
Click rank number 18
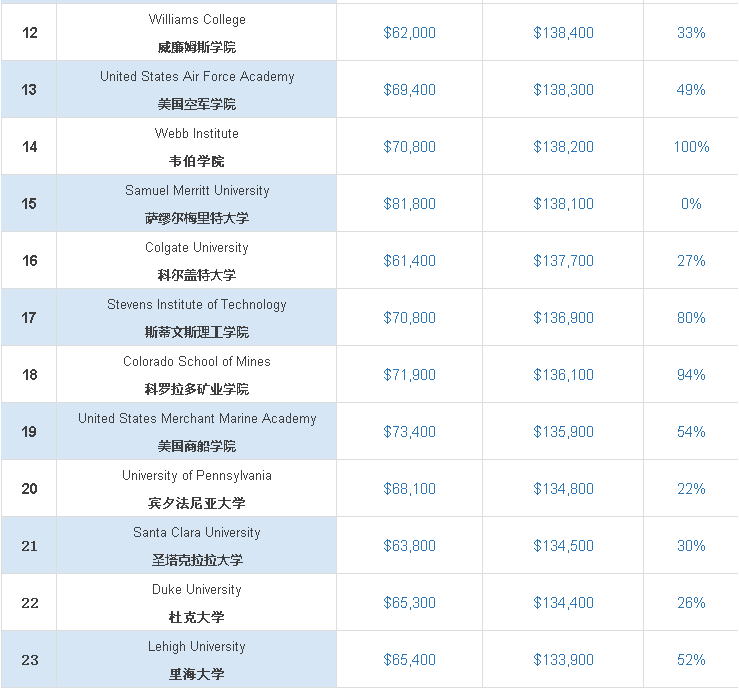pos(29,375)
